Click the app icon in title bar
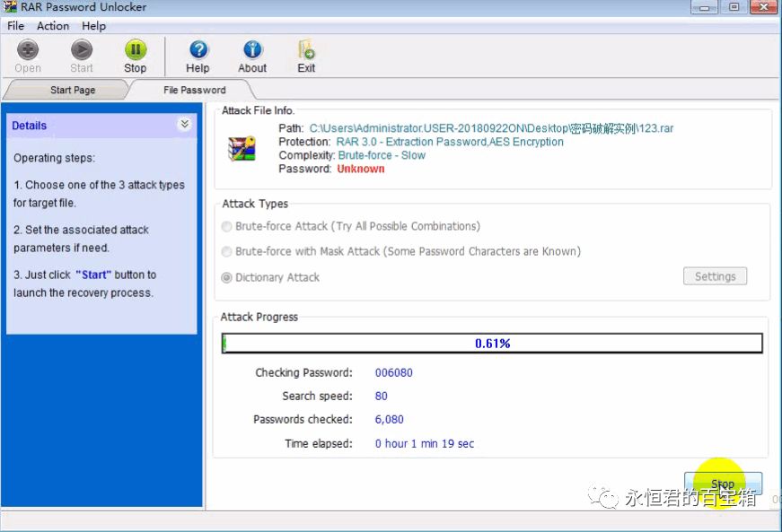This screenshot has width=782, height=532. [10, 7]
